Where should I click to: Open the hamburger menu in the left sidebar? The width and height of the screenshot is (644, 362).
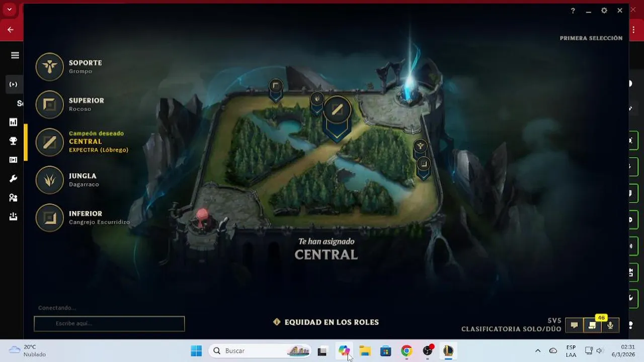tap(15, 55)
